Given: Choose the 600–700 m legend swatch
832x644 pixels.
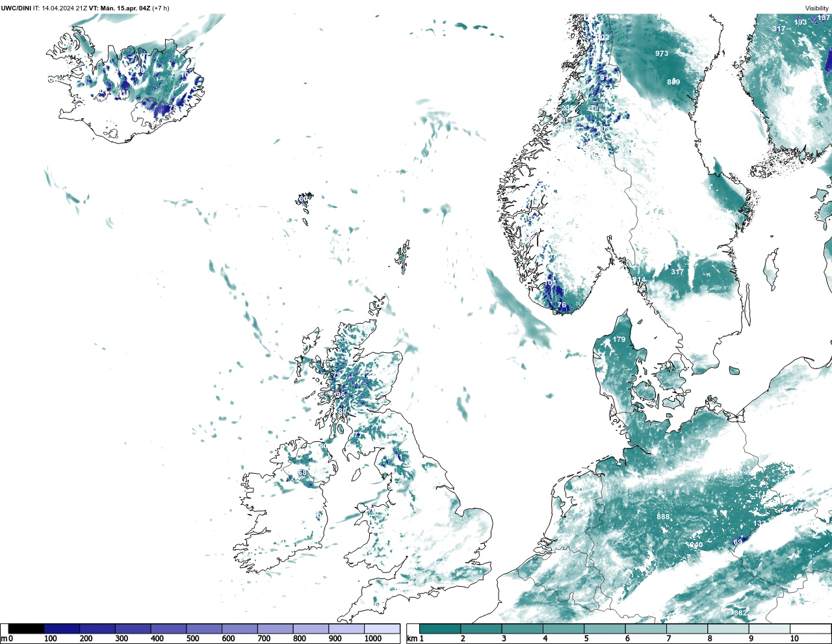Looking at the screenshot, I should coord(239,628).
